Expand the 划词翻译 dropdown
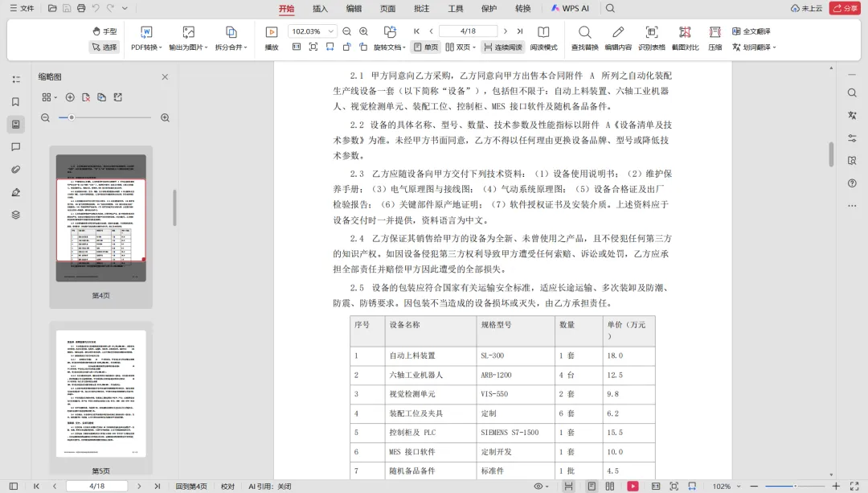Image resolution: width=868 pixels, height=493 pixels. (x=754, y=47)
